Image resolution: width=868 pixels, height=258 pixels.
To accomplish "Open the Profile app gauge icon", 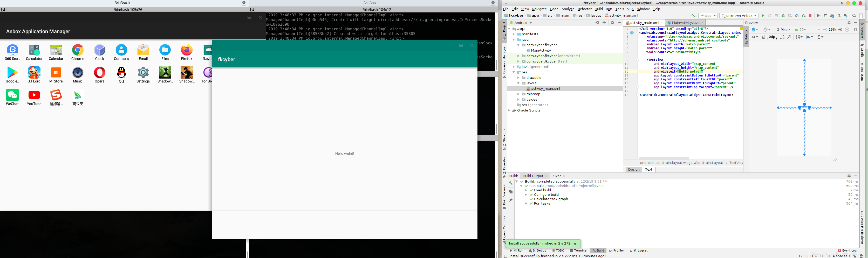I will 797,16.
